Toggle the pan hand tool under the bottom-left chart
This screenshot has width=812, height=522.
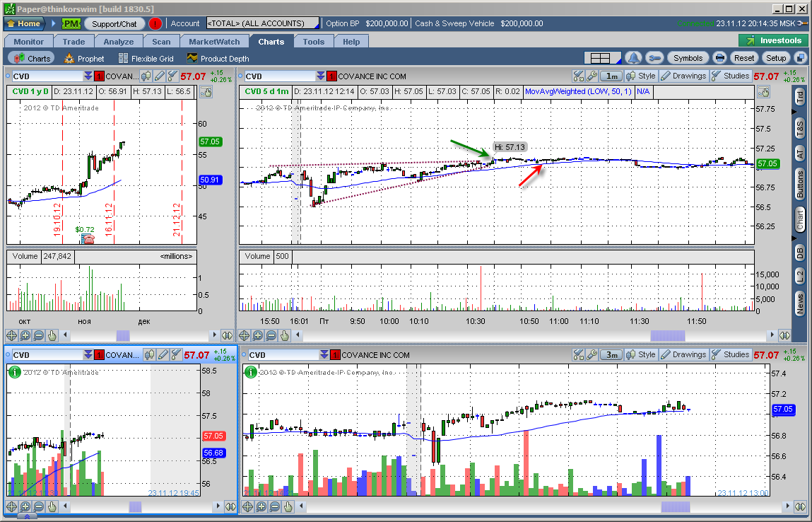[x=52, y=506]
